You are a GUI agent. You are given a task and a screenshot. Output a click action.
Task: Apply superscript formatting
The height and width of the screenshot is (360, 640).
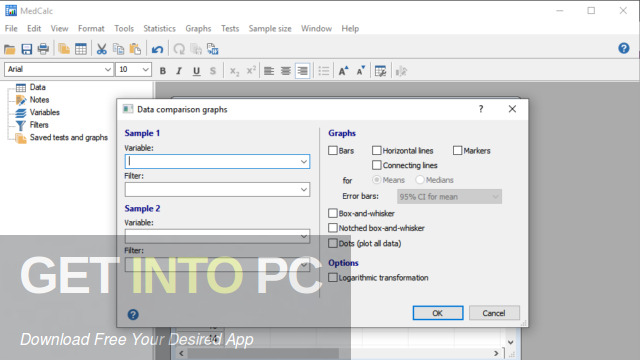[x=251, y=71]
